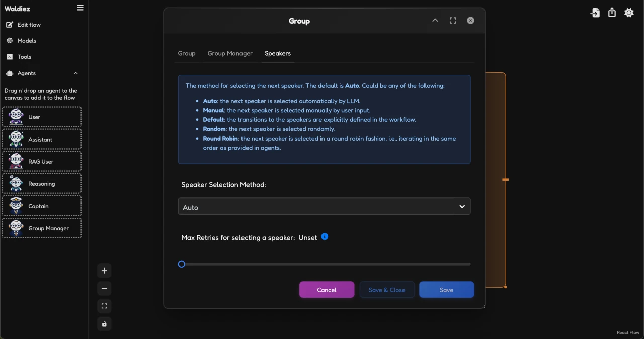
Task: Switch to the Group Manager tab
Action: tap(230, 53)
